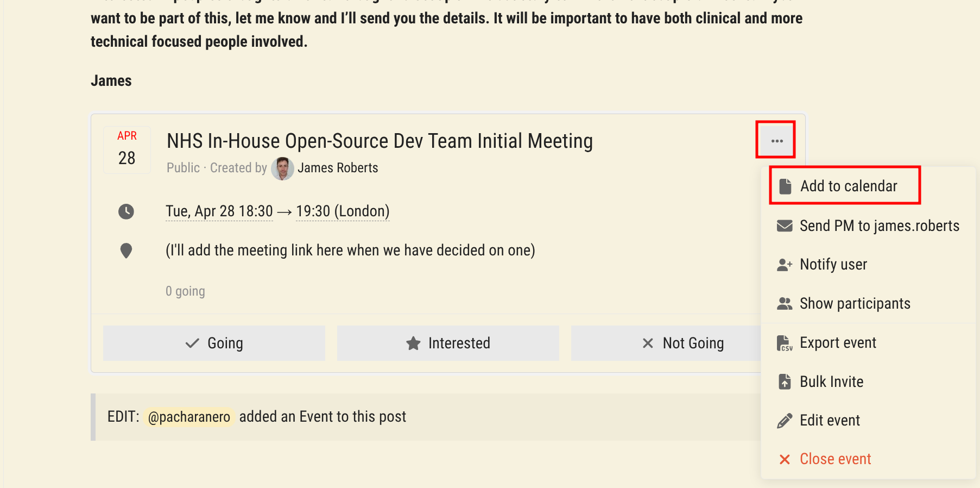
Task: Open the NHS In-House Dev Team Meeting title
Action: click(x=380, y=141)
